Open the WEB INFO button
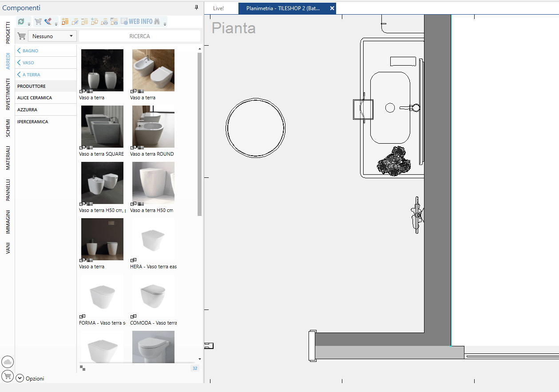Viewport: 559px width, 392px height. click(x=137, y=21)
